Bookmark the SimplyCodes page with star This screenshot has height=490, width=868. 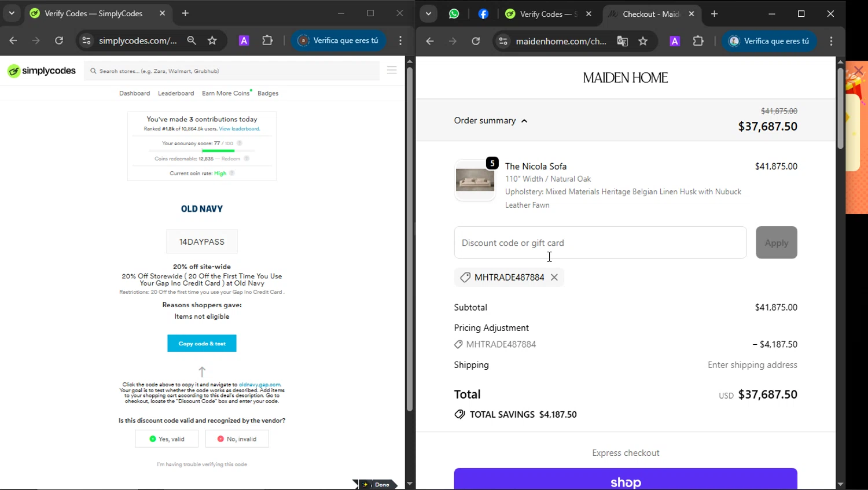[212, 40]
